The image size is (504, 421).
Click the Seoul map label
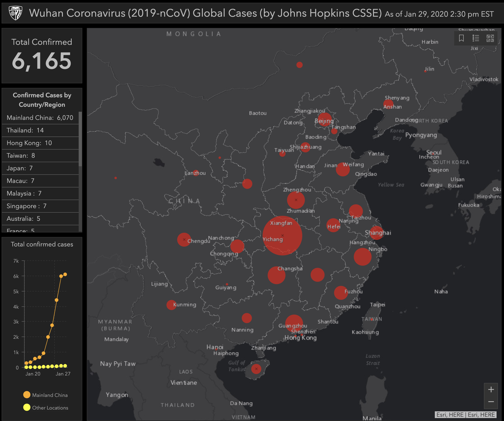pyautogui.click(x=434, y=152)
